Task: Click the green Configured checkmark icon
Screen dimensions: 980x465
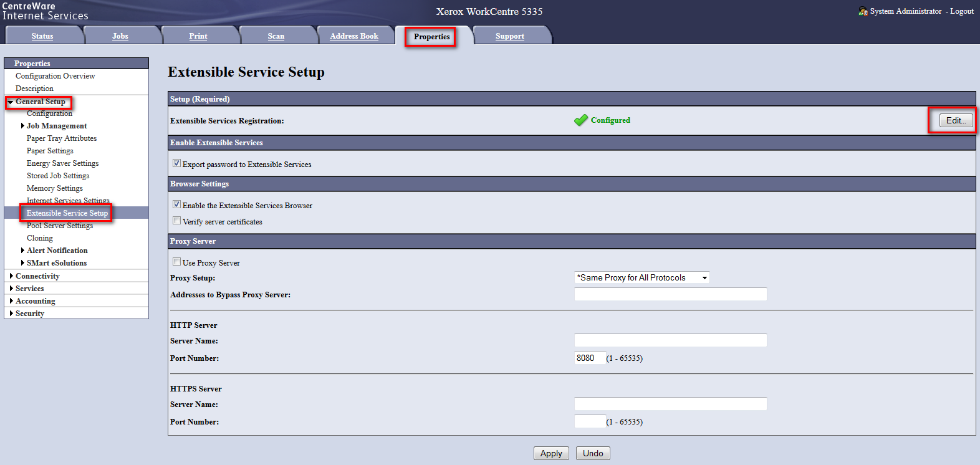Action: [x=580, y=120]
